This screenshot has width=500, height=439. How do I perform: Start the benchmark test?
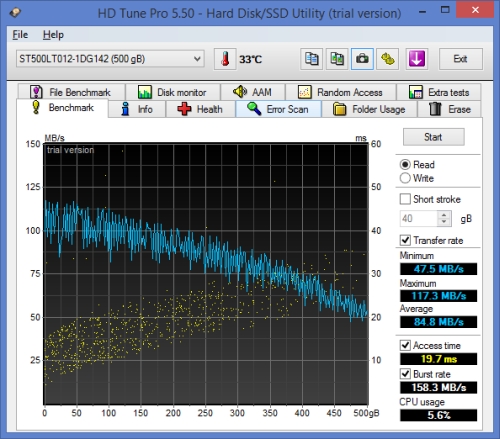[433, 137]
